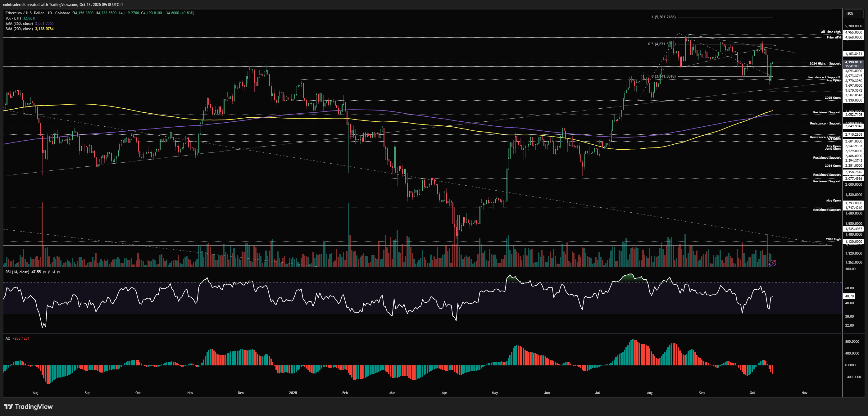
Task: Click the Oct marker near chart end
Action: (752, 393)
